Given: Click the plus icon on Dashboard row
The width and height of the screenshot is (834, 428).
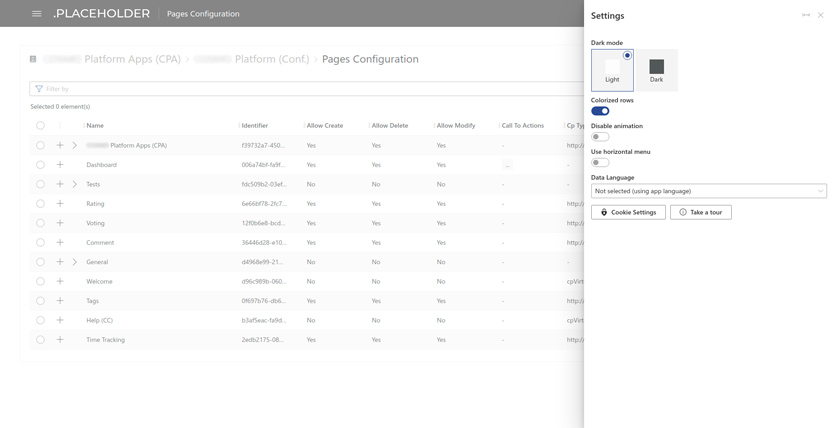Looking at the screenshot, I should click(x=60, y=165).
